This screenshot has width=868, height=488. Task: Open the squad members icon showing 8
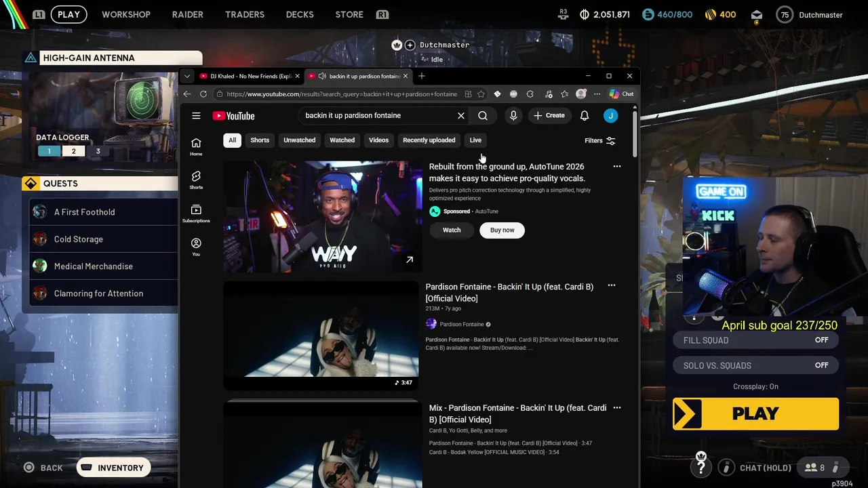pos(814,468)
